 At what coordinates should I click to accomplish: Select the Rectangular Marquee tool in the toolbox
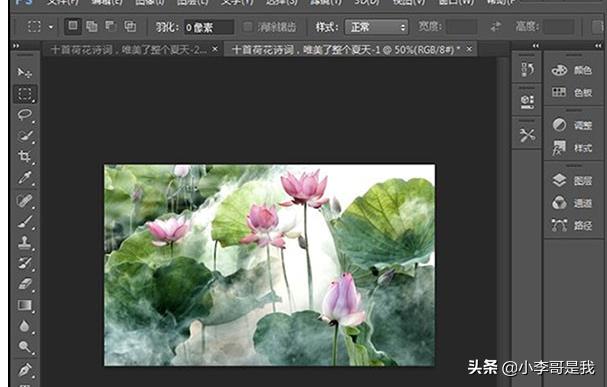coord(25,94)
